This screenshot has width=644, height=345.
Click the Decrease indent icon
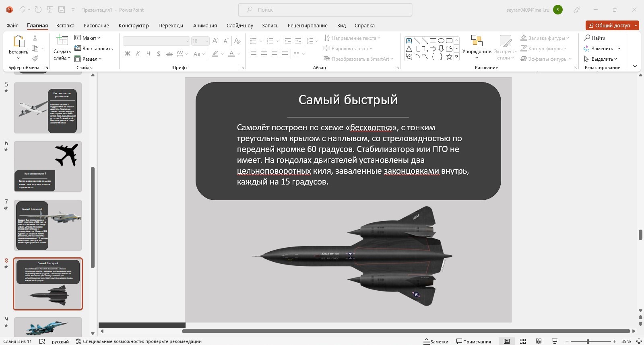(x=287, y=41)
